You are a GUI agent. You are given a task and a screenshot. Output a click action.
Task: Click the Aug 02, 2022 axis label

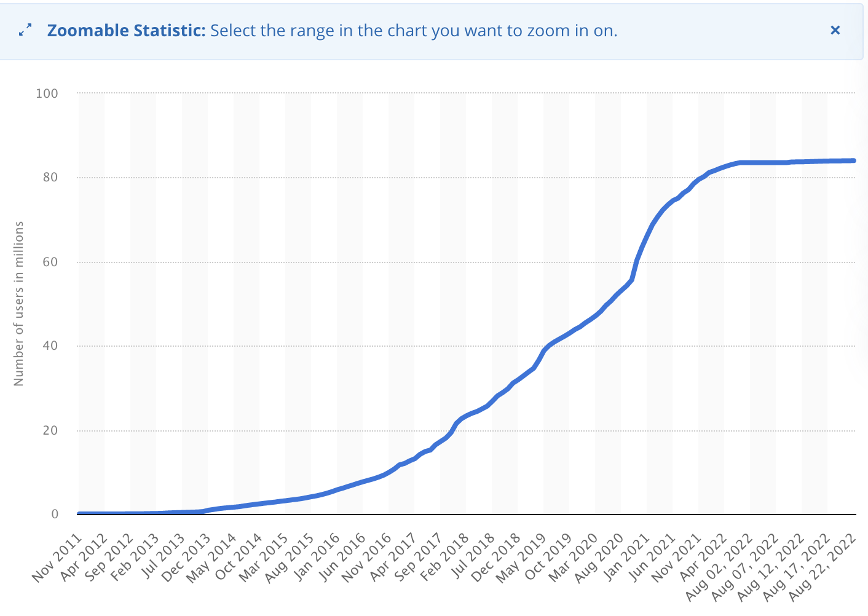719,567
